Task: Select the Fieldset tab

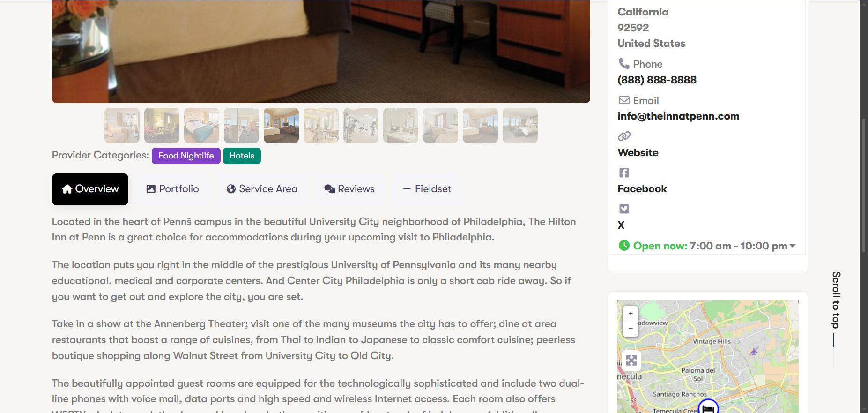Action: pyautogui.click(x=427, y=189)
